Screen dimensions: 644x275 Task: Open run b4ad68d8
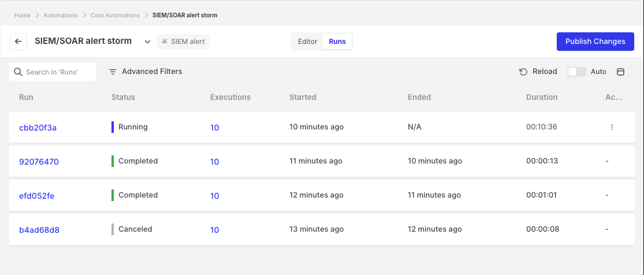[39, 230]
